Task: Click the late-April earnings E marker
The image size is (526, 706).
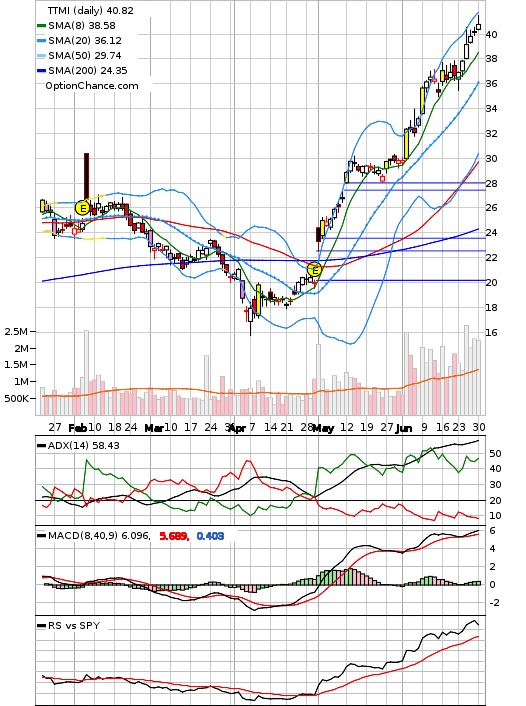Action: click(x=315, y=270)
